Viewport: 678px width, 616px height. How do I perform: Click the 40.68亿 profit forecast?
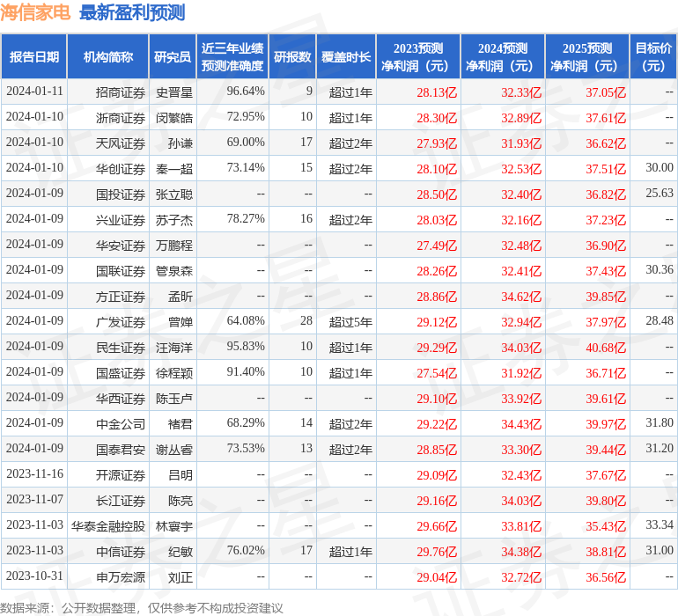click(606, 347)
